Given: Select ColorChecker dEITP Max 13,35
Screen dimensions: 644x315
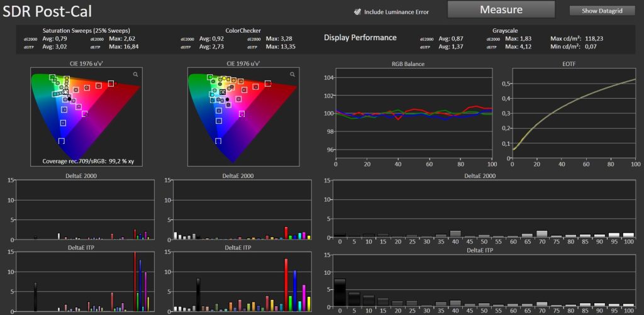Looking at the screenshot, I should [x=280, y=47].
